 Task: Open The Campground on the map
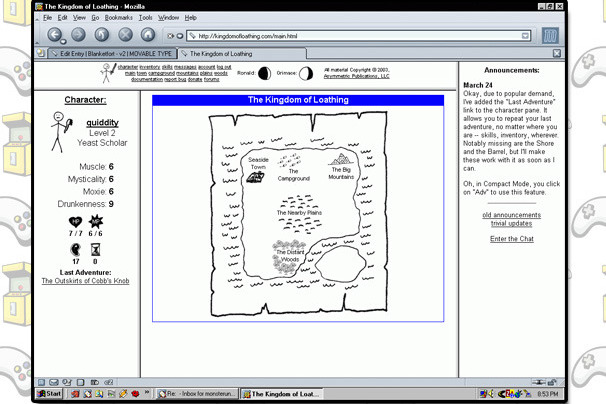293,167
